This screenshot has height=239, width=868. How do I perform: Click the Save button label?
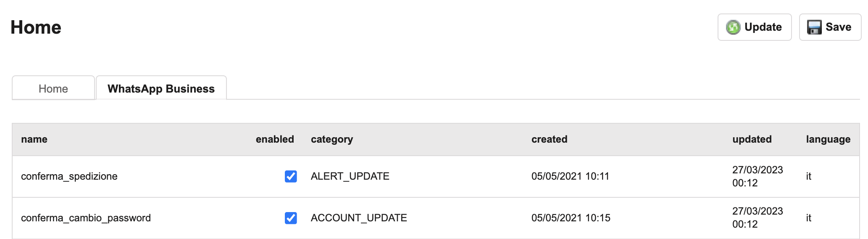(838, 27)
